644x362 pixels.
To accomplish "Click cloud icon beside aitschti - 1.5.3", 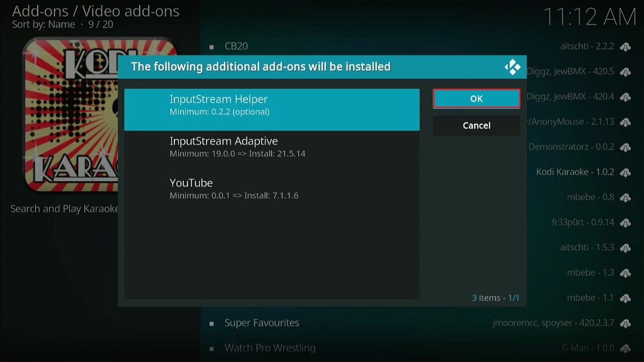I will point(625,248).
